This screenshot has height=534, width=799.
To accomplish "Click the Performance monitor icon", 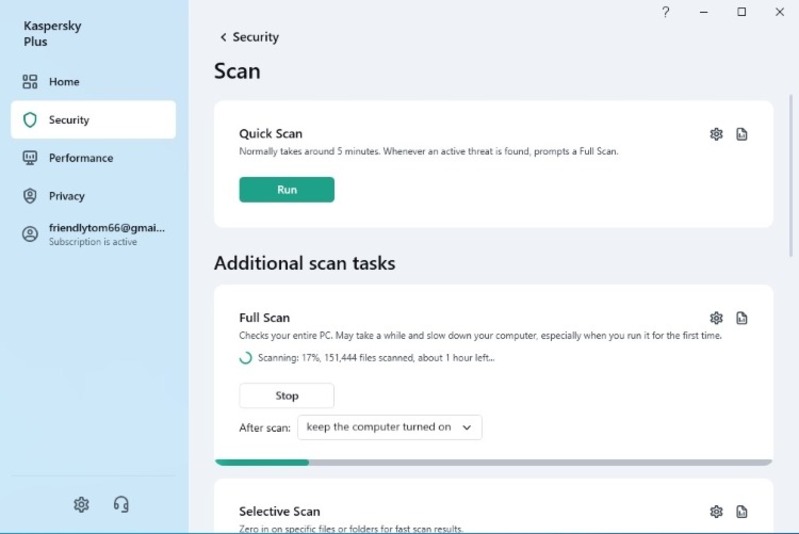I will click(30, 158).
